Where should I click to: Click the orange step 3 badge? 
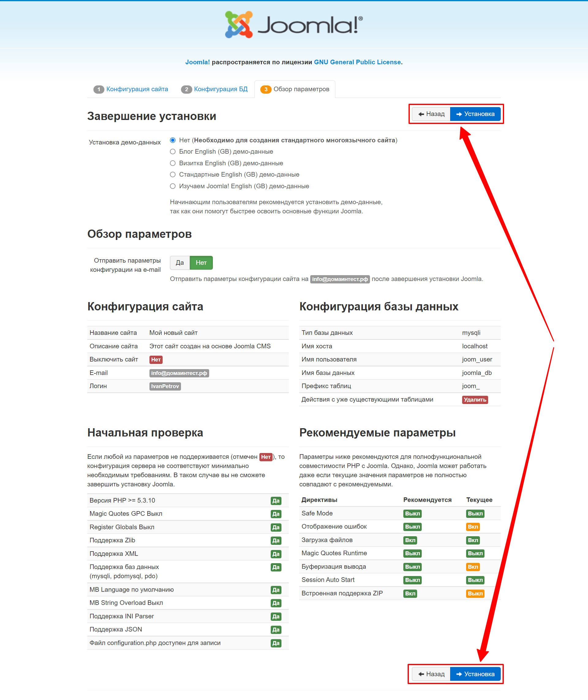(x=266, y=89)
